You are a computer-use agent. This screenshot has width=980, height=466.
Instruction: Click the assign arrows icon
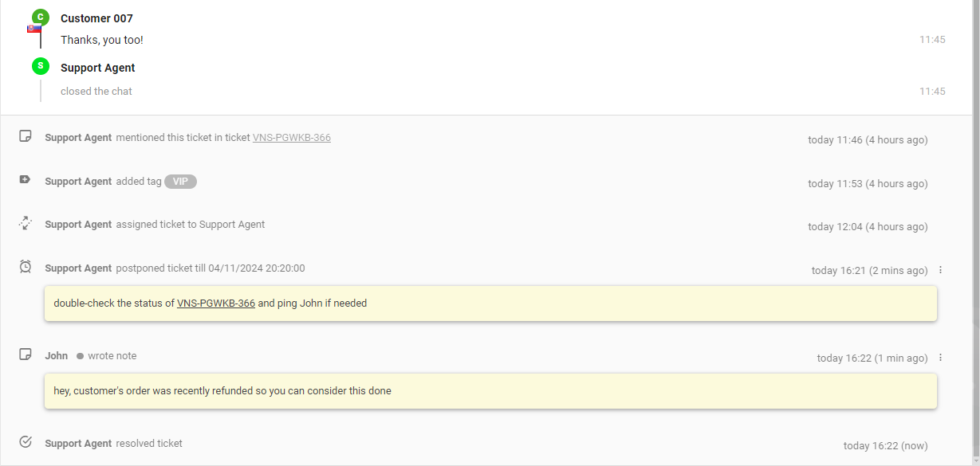coord(26,224)
